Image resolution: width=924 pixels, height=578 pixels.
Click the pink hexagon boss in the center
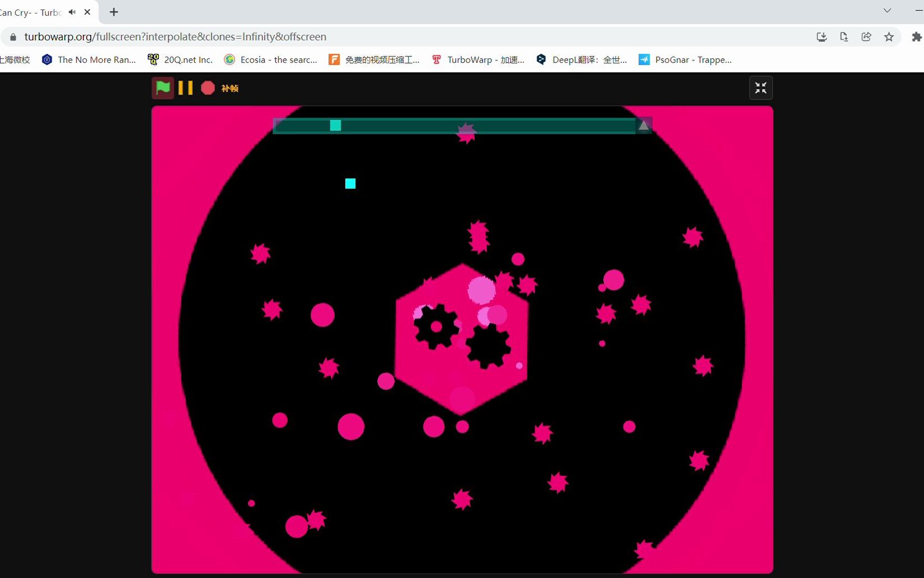point(461,339)
